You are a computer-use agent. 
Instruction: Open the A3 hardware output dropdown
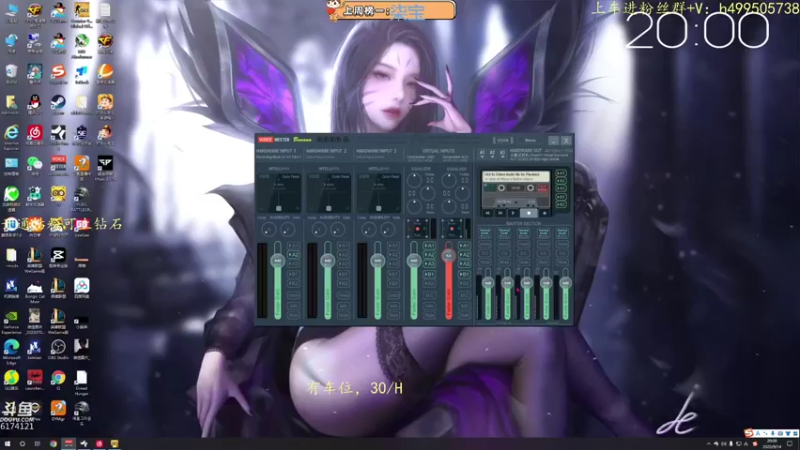coord(502,153)
